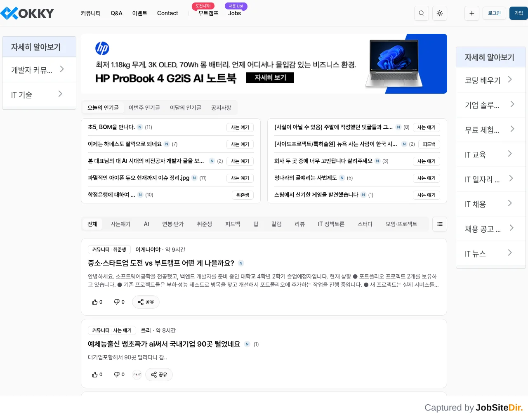528x420 pixels.
Task: Click 자세히 보기 on HP banner
Action: (270, 78)
